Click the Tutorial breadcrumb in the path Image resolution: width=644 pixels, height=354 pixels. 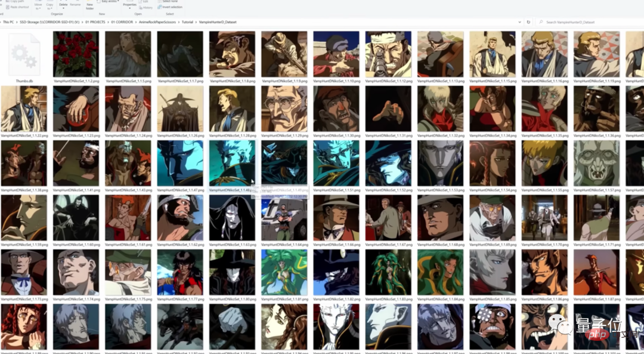(187, 22)
